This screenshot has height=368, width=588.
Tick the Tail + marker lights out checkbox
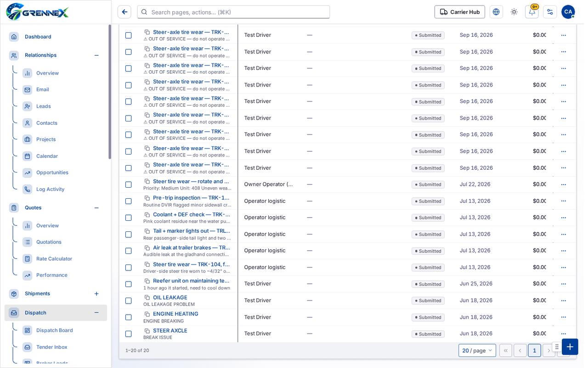click(x=129, y=234)
